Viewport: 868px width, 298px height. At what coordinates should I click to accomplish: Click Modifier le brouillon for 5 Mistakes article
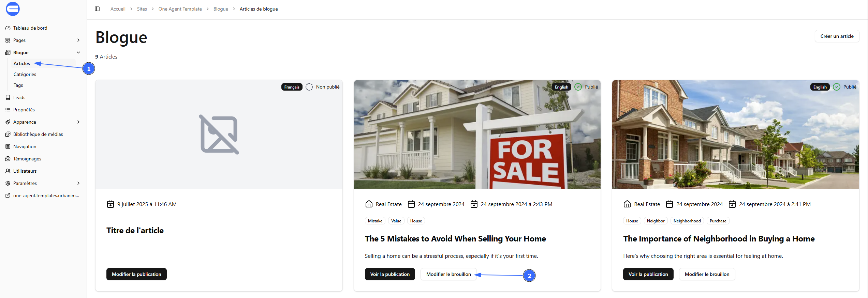(448, 274)
